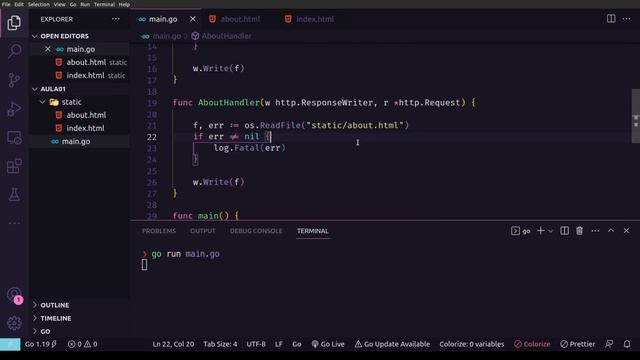Viewport: 640px width, 360px height.
Task: Click Ln 22, Col 20 position indicator
Action: tap(173, 344)
